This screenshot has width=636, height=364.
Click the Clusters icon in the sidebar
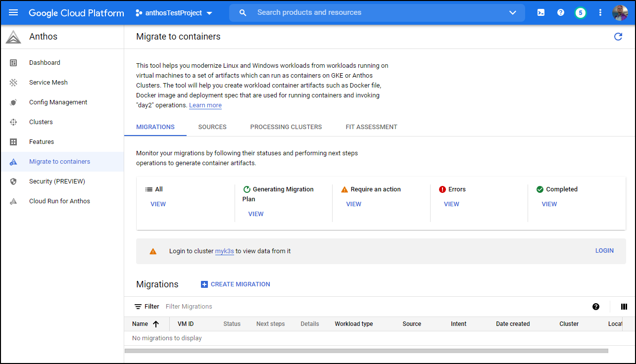click(13, 122)
